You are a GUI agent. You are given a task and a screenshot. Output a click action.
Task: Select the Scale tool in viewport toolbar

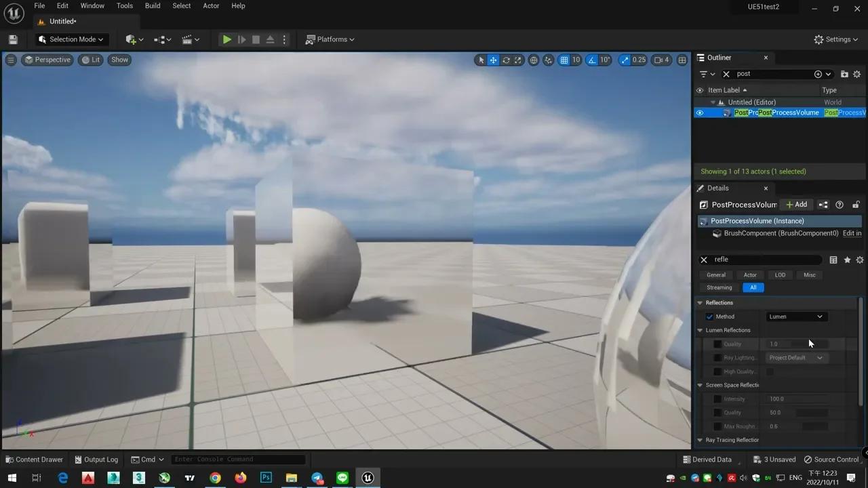[517, 60]
